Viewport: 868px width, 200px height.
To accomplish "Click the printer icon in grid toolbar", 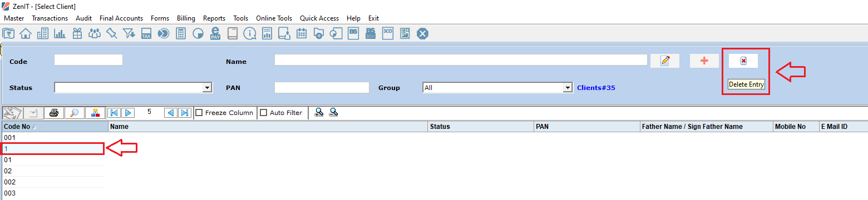I will click(x=54, y=113).
